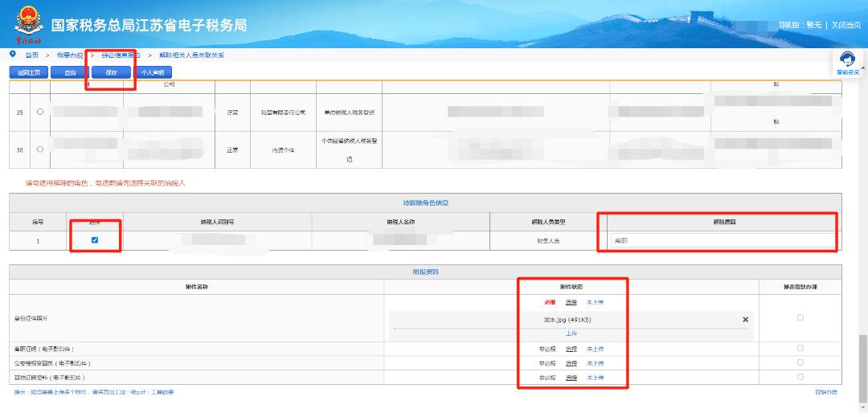Click the 保存 button
The height and width of the screenshot is (417, 868).
point(111,72)
